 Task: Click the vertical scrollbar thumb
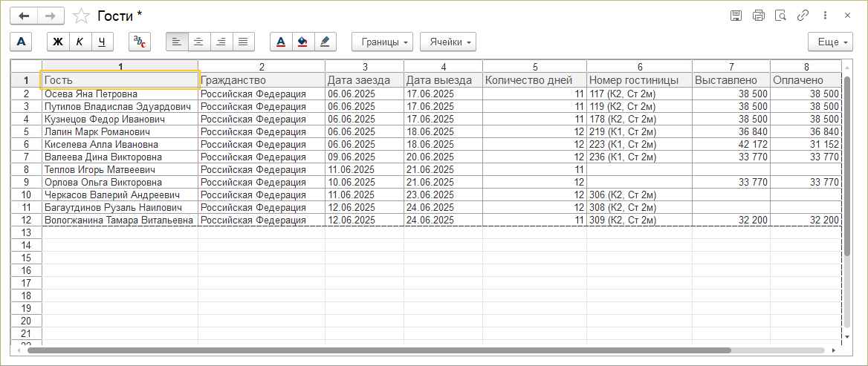847,166
